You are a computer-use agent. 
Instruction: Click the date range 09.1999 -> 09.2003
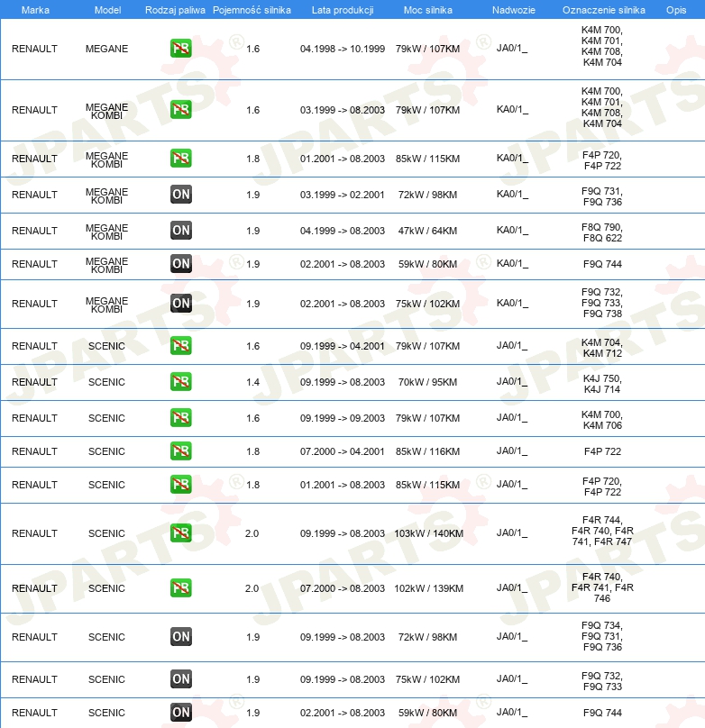click(343, 418)
